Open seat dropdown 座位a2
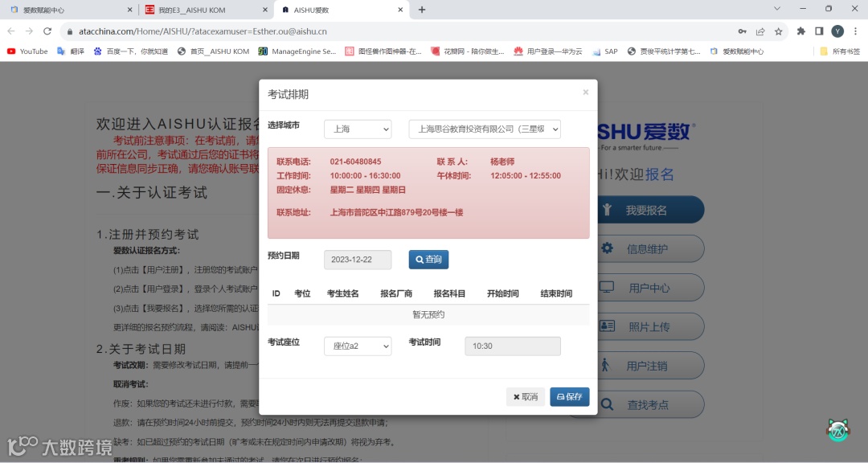Image resolution: width=868 pixels, height=463 pixels. pyautogui.click(x=358, y=346)
